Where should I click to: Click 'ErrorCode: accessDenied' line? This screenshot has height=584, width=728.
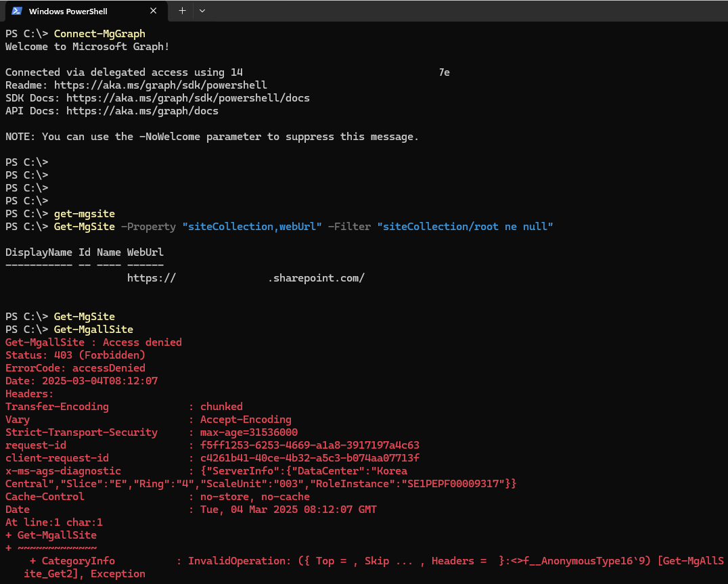click(x=75, y=367)
